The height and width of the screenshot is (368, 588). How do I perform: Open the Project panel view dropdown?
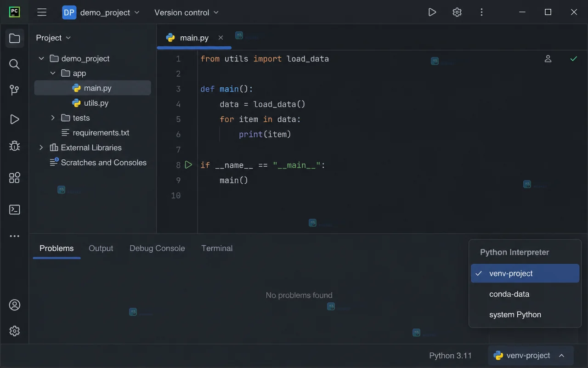point(54,38)
